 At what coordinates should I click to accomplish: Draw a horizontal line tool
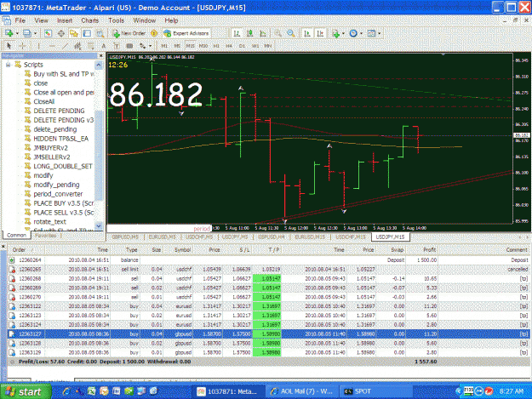click(52, 45)
